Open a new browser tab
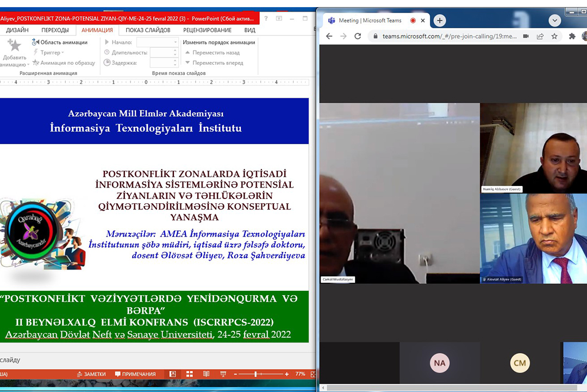 440,21
